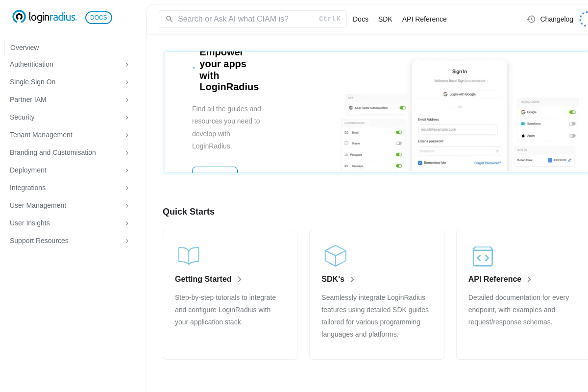
Task: Open Tenant Management sidebar item
Action: click(41, 135)
